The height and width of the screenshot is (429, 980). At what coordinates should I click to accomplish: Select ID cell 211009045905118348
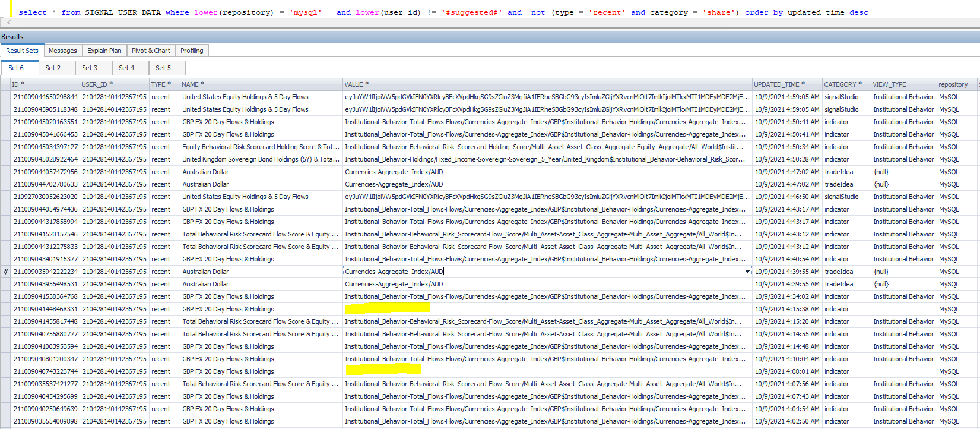(x=46, y=109)
